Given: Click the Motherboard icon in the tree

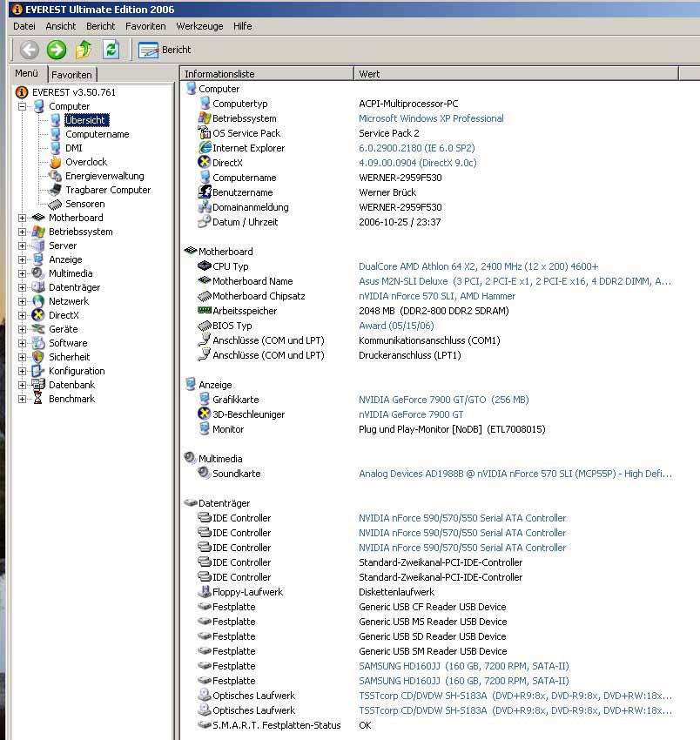Looking at the screenshot, I should [x=38, y=218].
